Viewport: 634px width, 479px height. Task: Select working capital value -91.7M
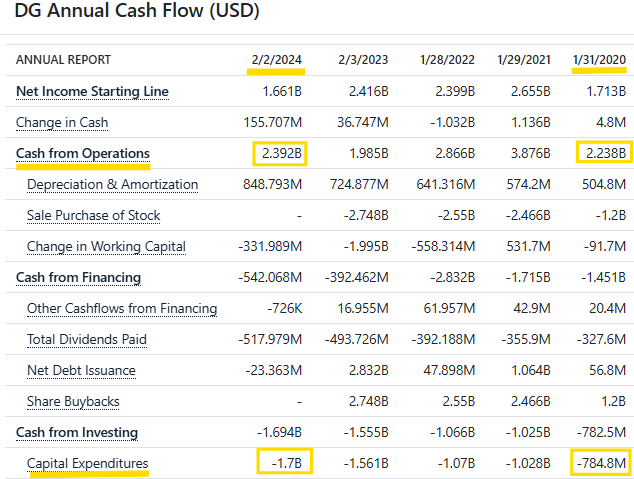pos(605,247)
